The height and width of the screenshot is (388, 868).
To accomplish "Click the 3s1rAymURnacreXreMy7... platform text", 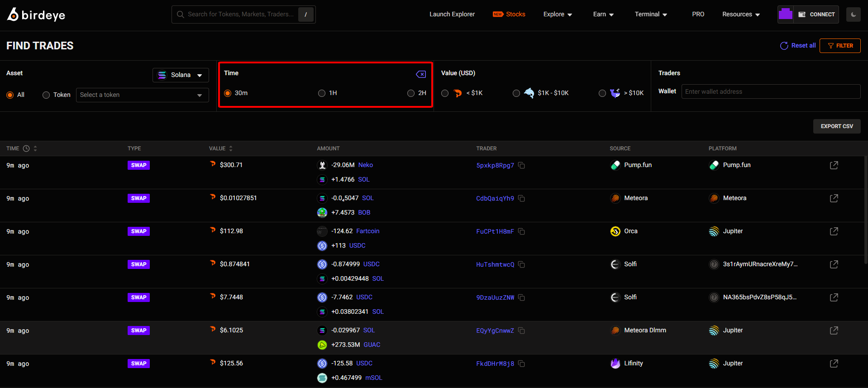I will pos(760,264).
